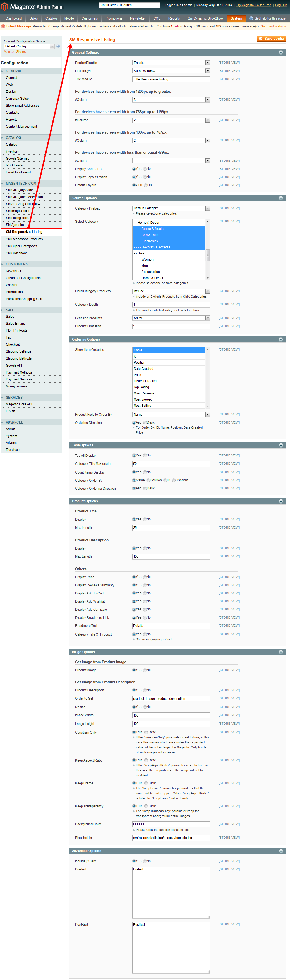Screen dimensions: 290x980
Task: Click the Show Item Ordering list scrollbar
Action: pyautogui.click(x=208, y=378)
